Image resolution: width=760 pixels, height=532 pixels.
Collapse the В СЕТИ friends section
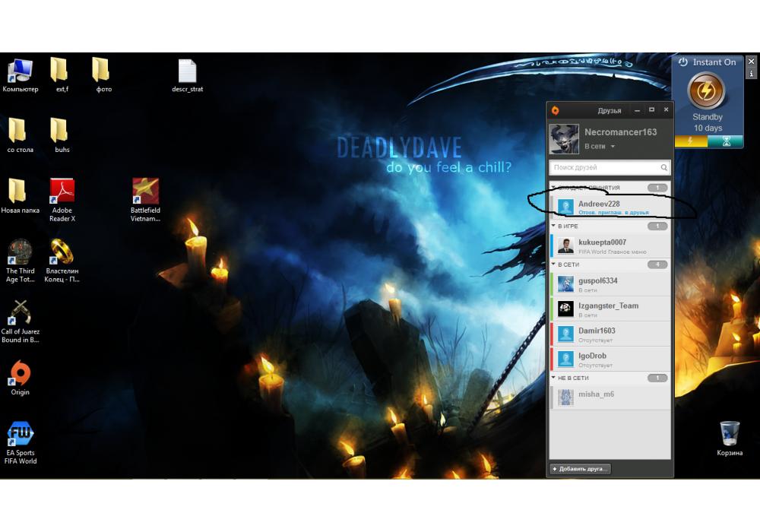click(553, 264)
